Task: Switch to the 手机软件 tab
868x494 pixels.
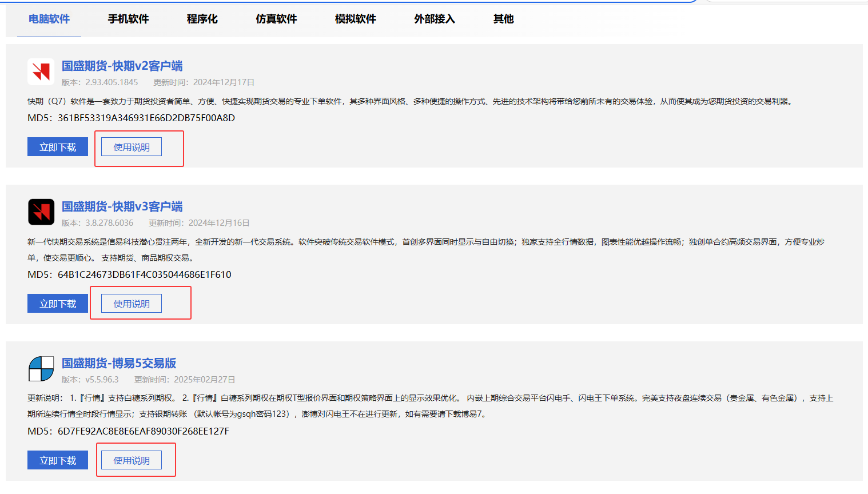Action: (x=128, y=19)
